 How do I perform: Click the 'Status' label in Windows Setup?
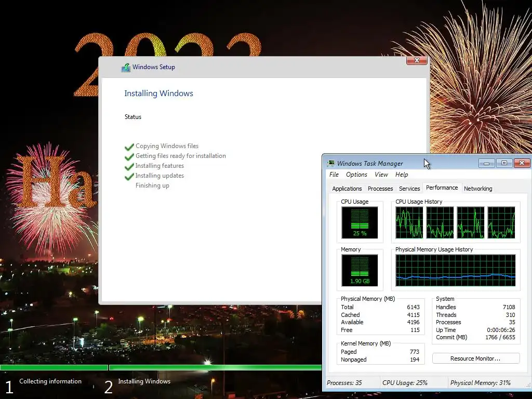pyautogui.click(x=132, y=117)
